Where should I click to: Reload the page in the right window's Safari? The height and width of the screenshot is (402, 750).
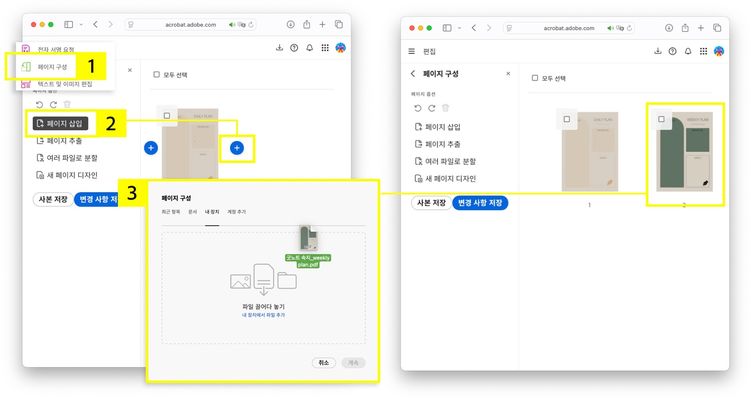[629, 28]
